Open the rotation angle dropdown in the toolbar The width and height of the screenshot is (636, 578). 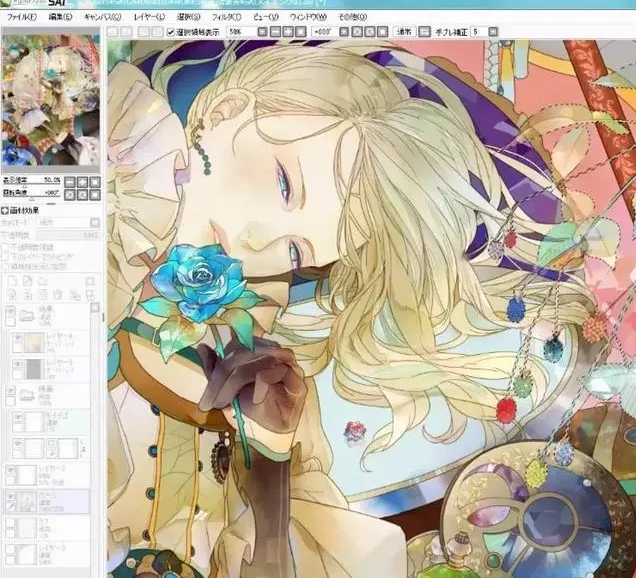344,32
